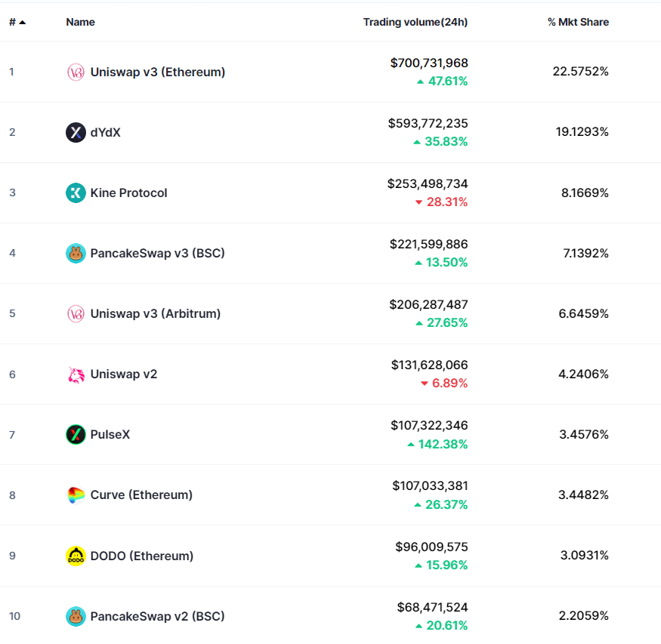Click rank number 10 in the table
This screenshot has height=644, width=661.
point(15,617)
